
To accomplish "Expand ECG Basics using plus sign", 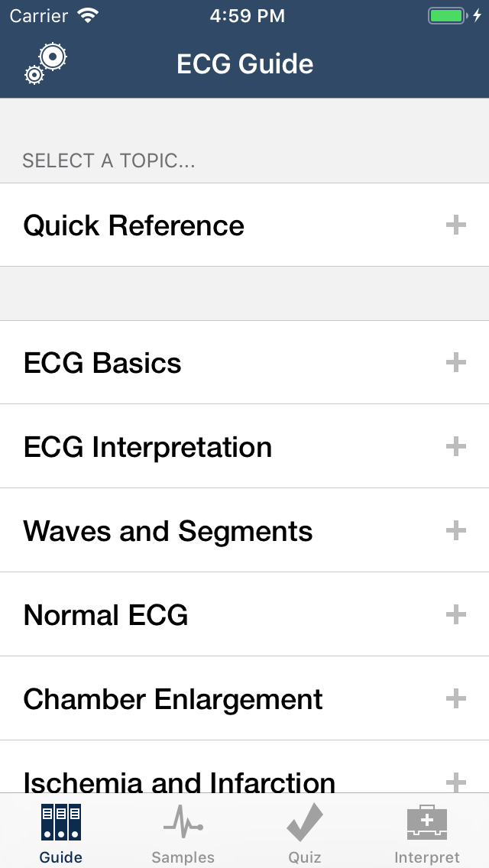I will [456, 363].
